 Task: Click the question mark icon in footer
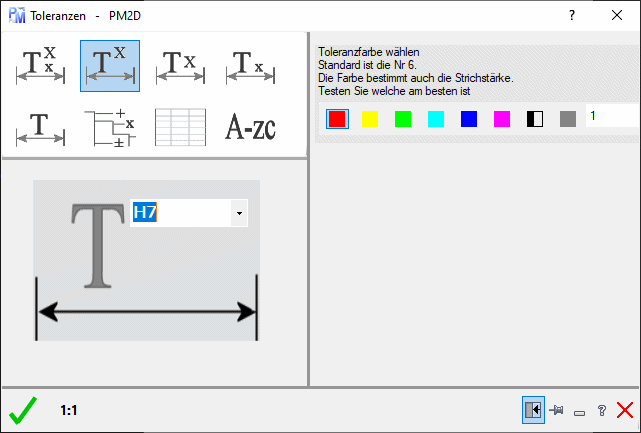point(601,410)
